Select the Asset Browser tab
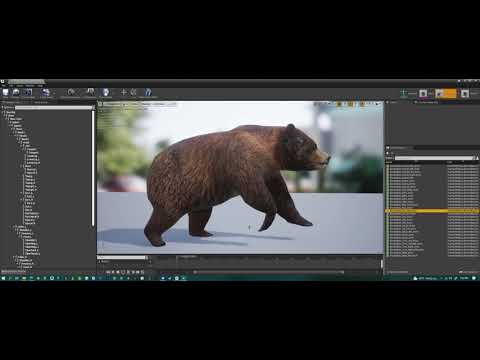The image size is (480, 360). click(x=399, y=148)
